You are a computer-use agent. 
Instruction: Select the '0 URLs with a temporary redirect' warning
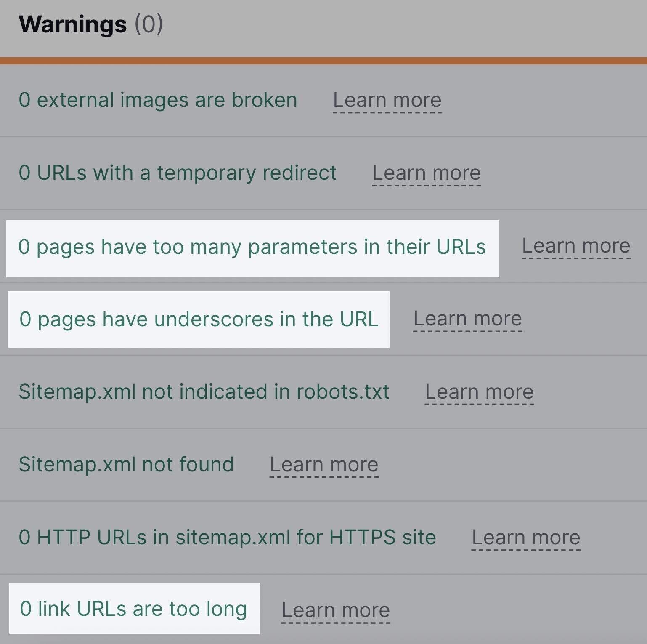[x=177, y=173]
